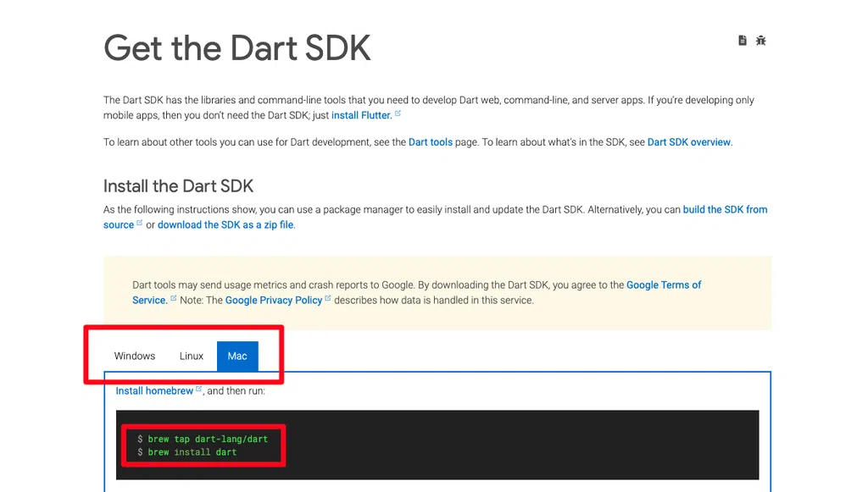The height and width of the screenshot is (492, 868).
Task: Open Google Terms of Service link
Action: pos(663,285)
